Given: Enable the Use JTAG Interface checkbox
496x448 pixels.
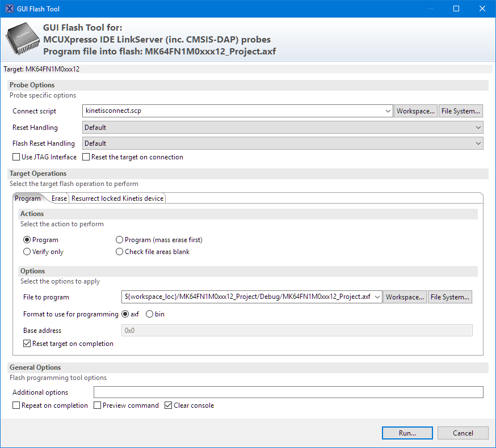Looking at the screenshot, I should click(x=16, y=157).
